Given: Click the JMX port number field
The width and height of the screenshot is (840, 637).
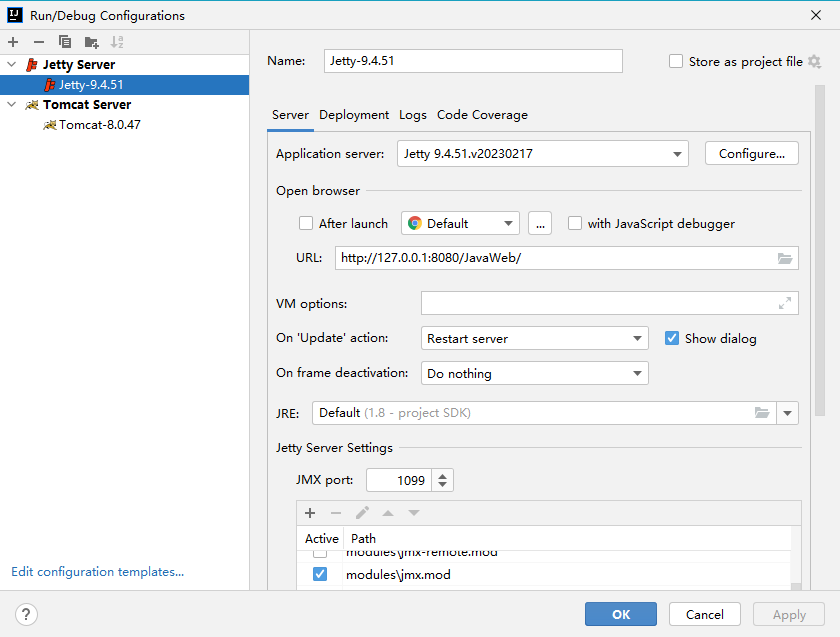Looking at the screenshot, I should point(400,480).
